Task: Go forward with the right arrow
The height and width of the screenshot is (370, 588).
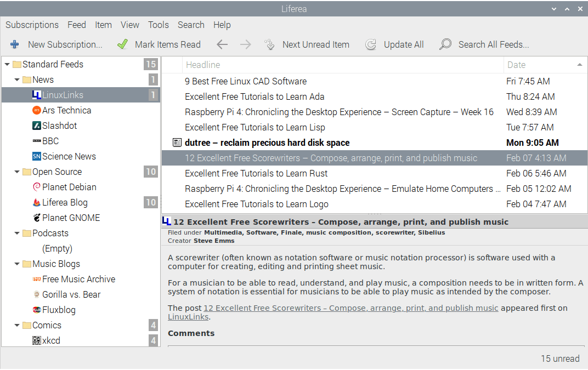Action: [x=246, y=44]
